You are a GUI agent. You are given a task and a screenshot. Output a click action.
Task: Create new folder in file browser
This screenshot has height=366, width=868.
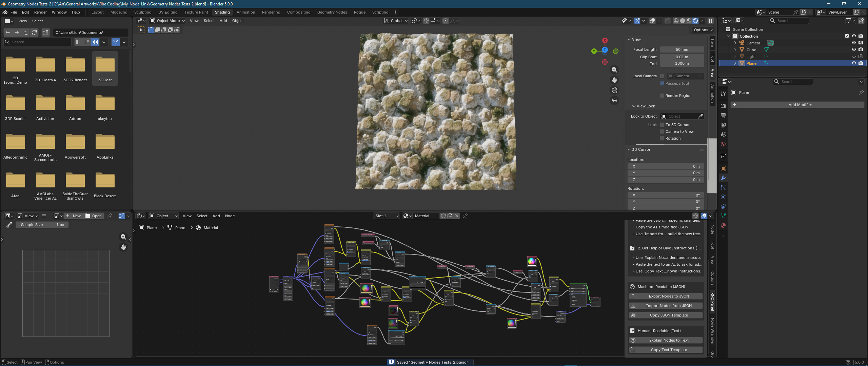[45, 33]
